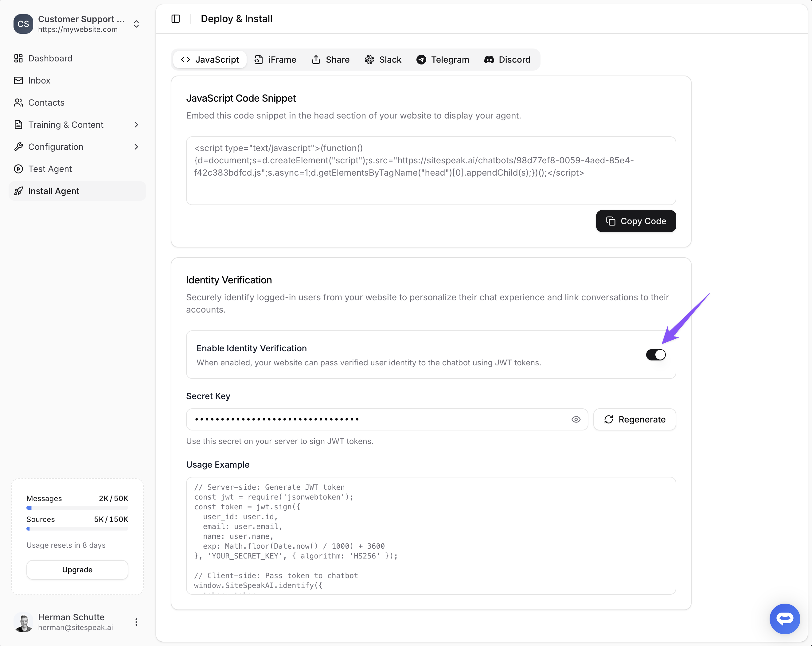Open the chat widget bubble icon
This screenshot has width=812, height=646.
pos(784,618)
